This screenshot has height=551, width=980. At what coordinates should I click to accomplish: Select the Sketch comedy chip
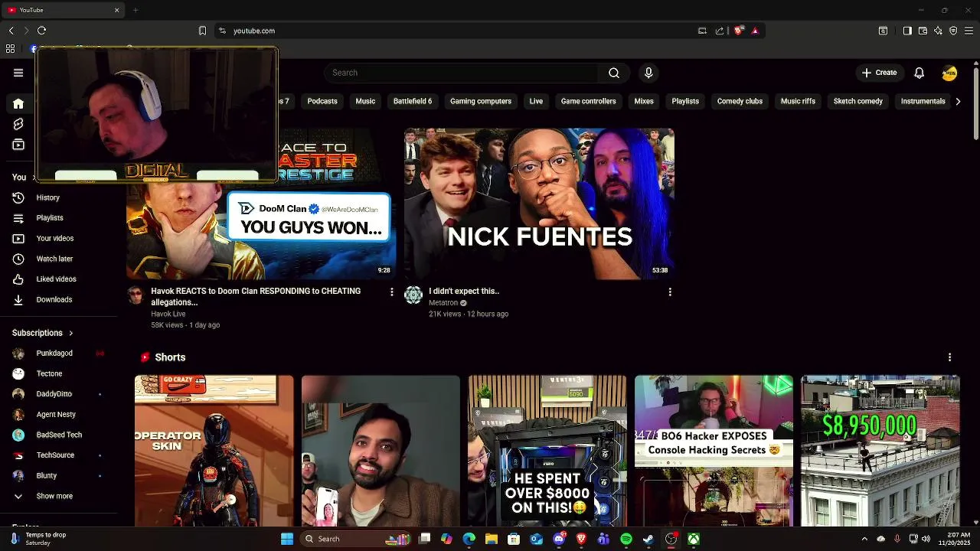click(858, 101)
